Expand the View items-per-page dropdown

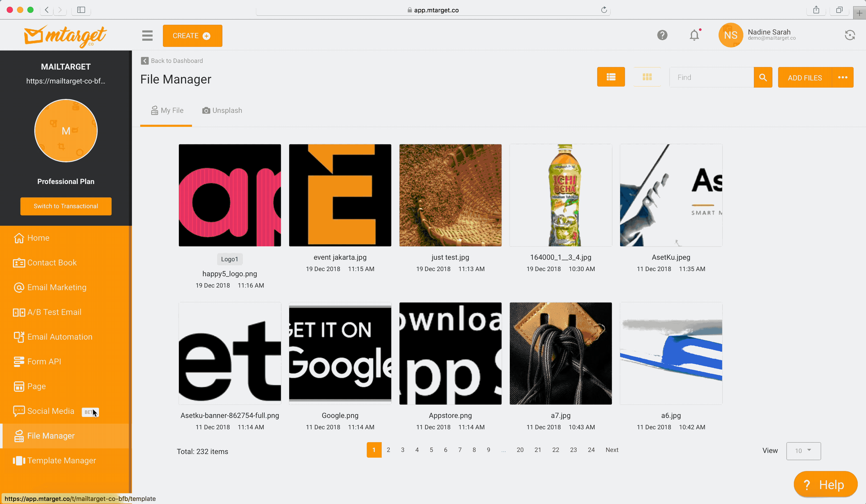[x=803, y=450]
